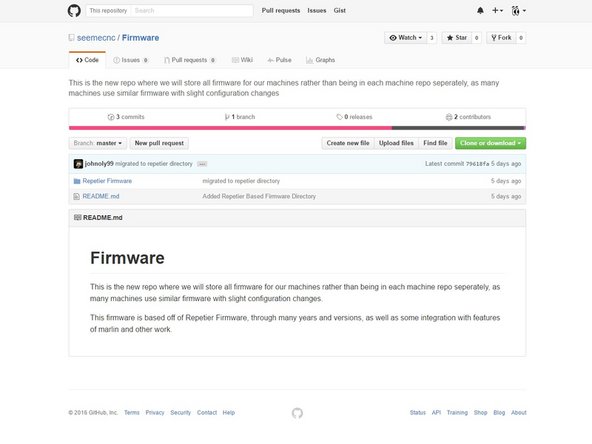The width and height of the screenshot is (592, 444).
Task: Open Added Repetier Based Firmware Directory commit
Action: pos(259,196)
